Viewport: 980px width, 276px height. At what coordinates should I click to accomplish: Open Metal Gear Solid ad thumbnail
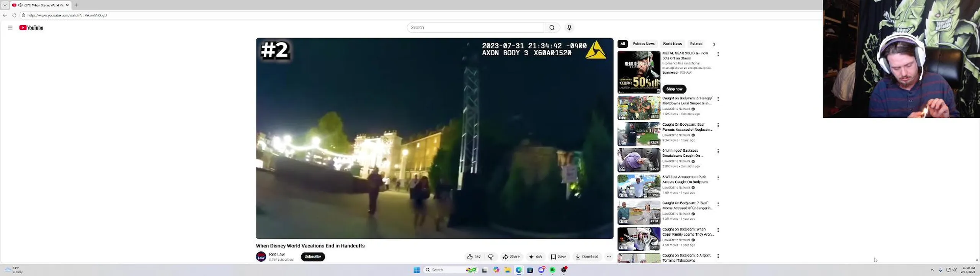639,72
